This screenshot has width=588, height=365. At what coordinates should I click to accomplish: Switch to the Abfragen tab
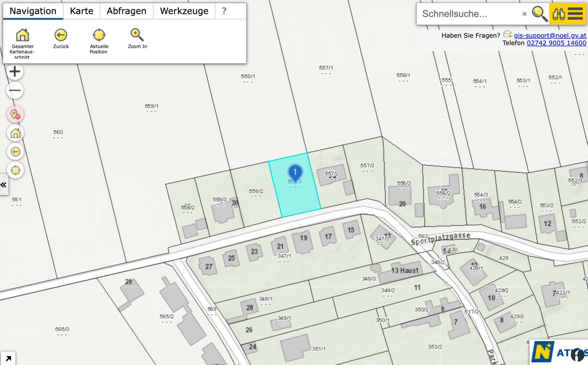point(126,11)
